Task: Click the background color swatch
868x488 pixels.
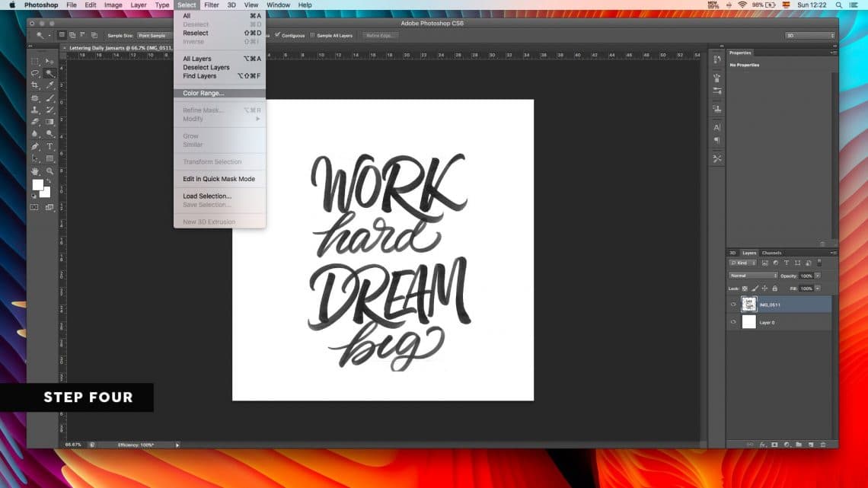Action: (46, 193)
